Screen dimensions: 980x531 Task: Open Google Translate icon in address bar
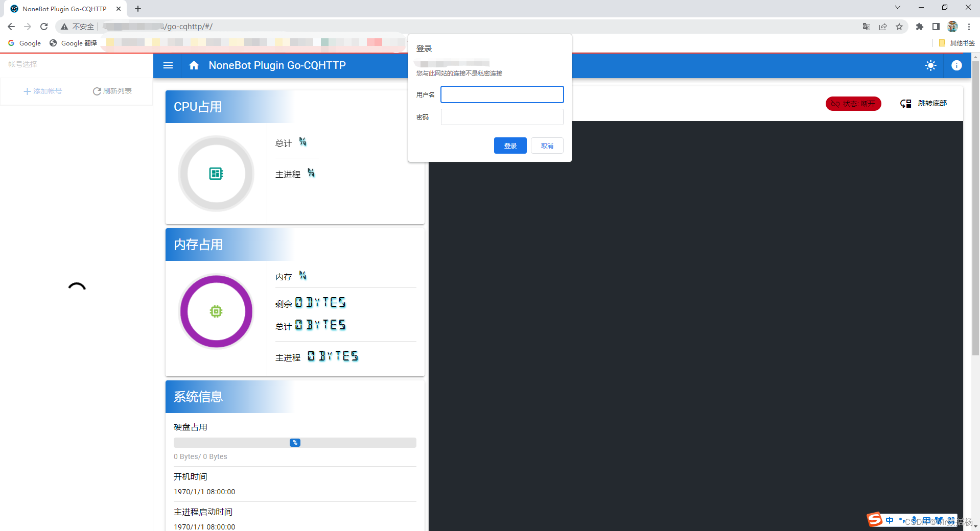(x=866, y=27)
